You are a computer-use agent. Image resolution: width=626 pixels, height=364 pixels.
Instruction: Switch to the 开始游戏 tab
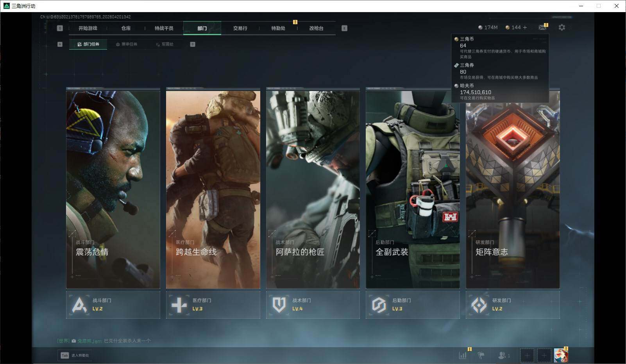[x=88, y=28]
